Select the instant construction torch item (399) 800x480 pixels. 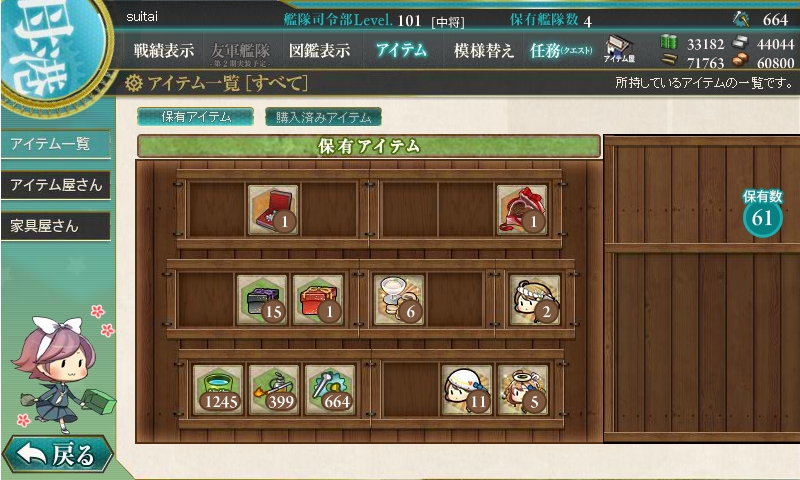click(x=274, y=390)
